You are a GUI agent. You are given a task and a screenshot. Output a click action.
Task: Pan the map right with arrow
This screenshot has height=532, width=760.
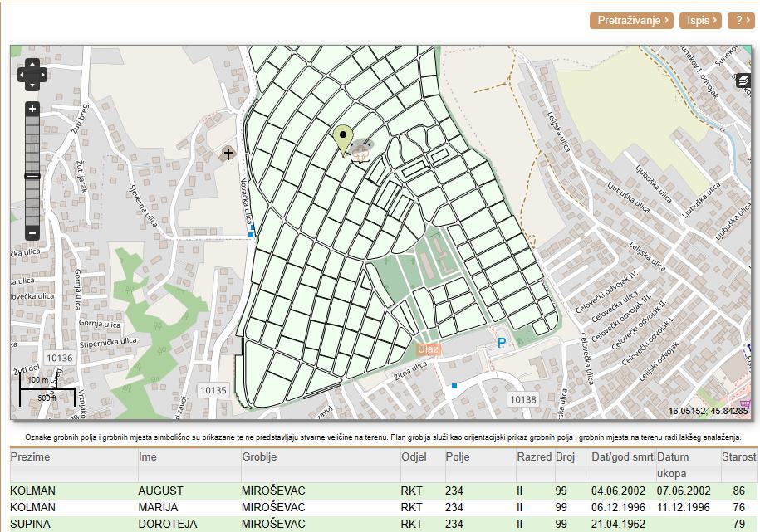[x=42, y=76]
